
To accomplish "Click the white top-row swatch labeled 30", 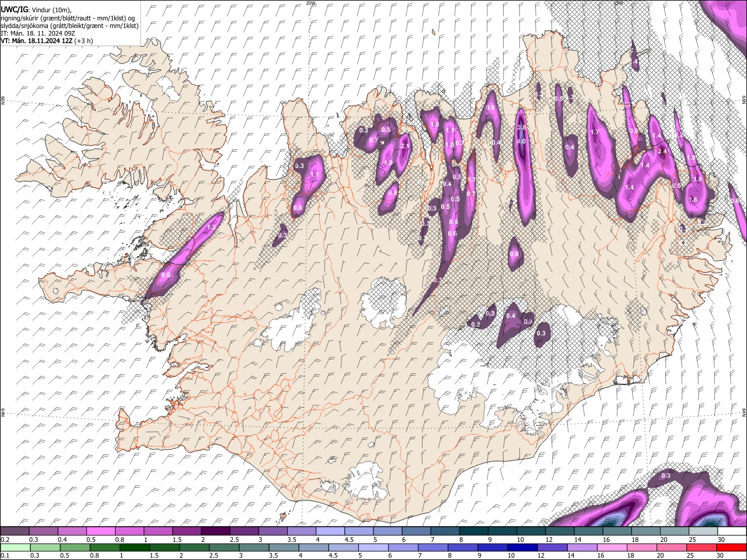I will click(732, 531).
